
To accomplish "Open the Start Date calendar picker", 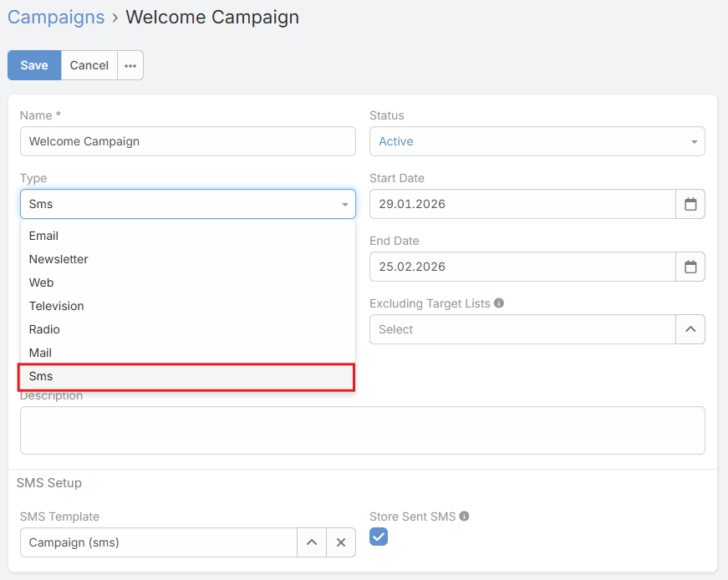I will pyautogui.click(x=690, y=204).
